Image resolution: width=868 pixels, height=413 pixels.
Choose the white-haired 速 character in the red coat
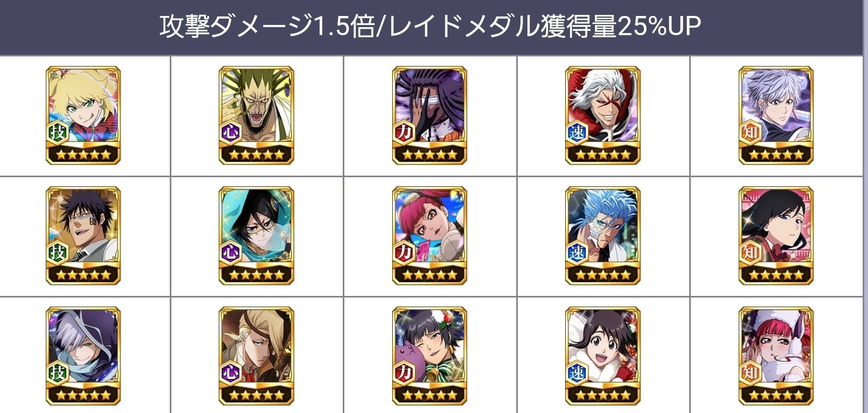coord(603,115)
